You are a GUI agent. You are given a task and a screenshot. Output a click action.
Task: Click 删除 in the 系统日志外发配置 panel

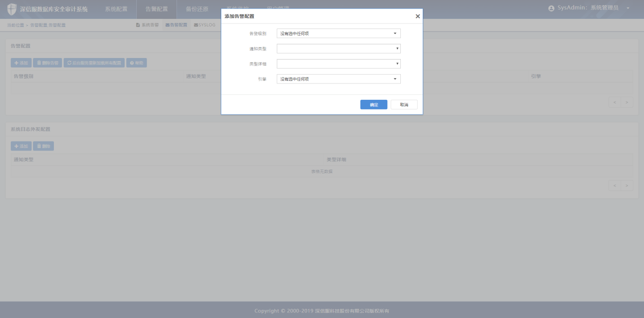click(43, 146)
